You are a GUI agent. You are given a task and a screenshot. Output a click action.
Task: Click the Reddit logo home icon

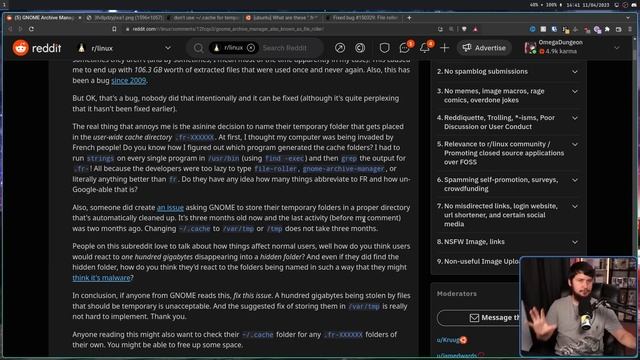coord(20,48)
